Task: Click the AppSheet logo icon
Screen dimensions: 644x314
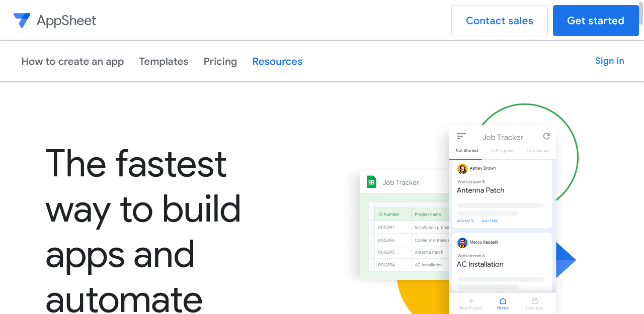Action: pyautogui.click(x=22, y=20)
